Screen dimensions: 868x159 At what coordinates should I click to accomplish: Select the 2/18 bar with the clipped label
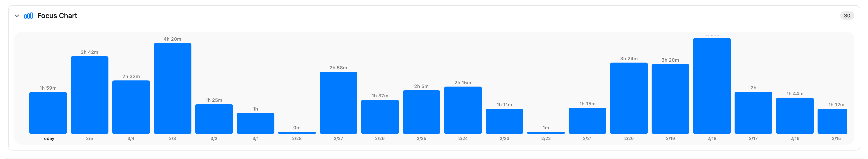tap(712, 86)
